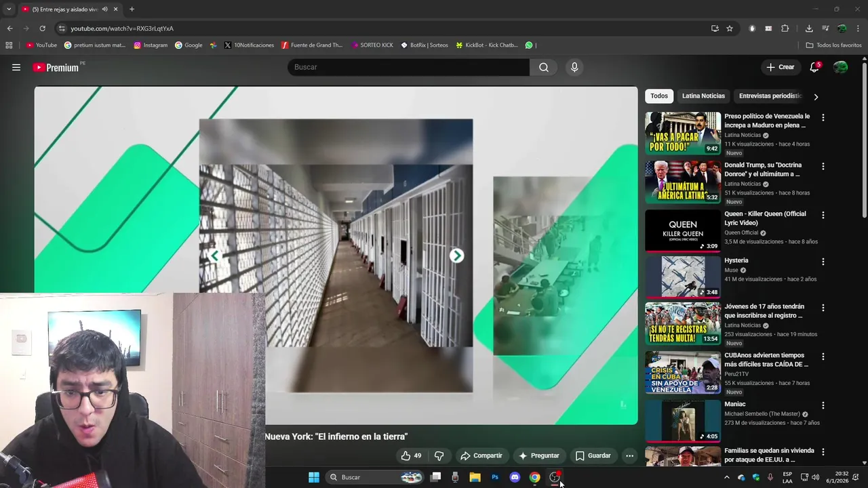Click the address bar URL
This screenshot has height=488, width=868.
click(x=122, y=28)
